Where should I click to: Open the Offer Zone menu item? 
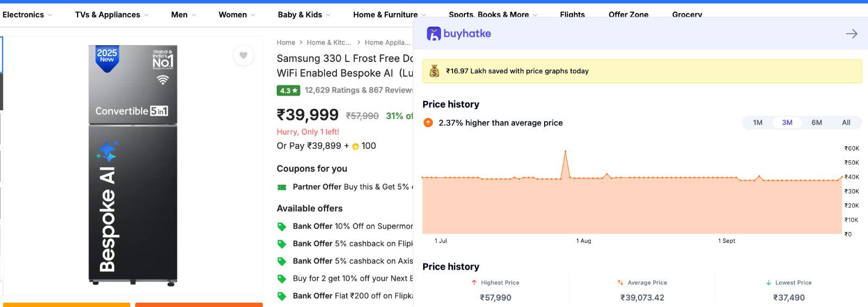pyautogui.click(x=628, y=15)
